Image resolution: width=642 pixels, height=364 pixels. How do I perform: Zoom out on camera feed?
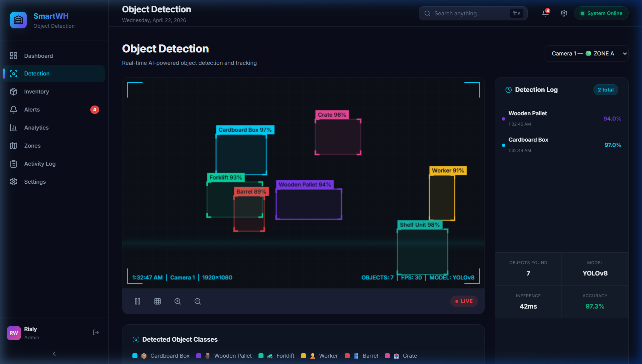point(198,301)
